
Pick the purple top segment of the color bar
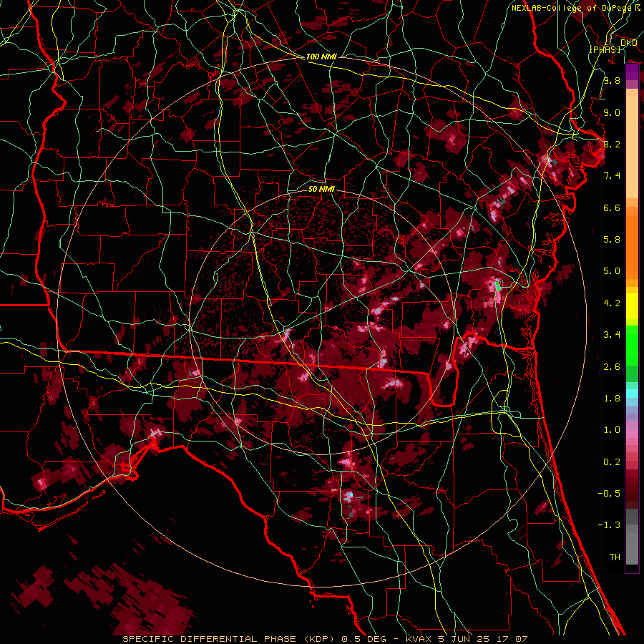(x=632, y=72)
